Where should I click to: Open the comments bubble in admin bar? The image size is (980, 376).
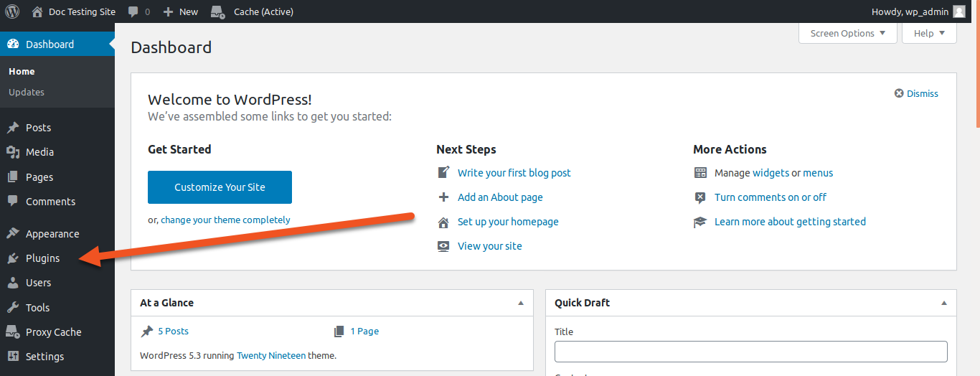[x=138, y=11]
